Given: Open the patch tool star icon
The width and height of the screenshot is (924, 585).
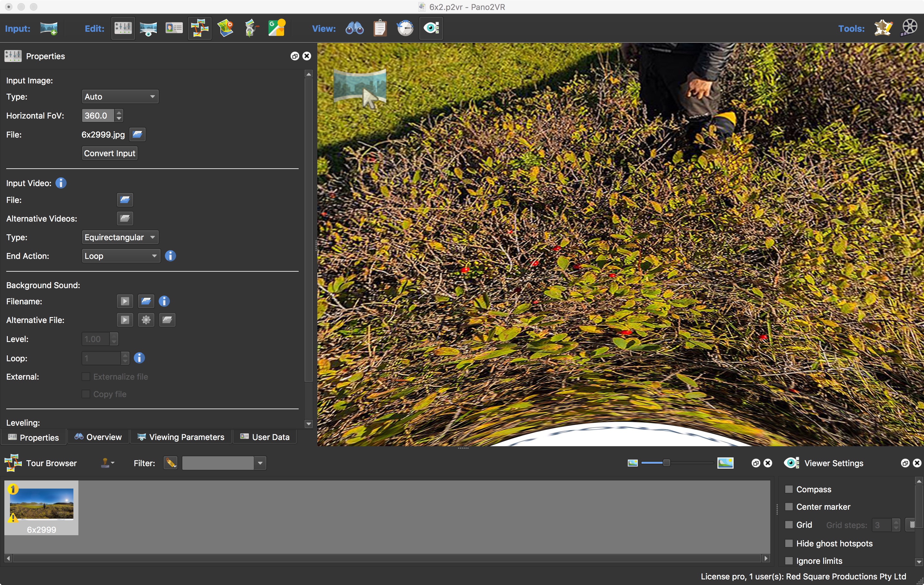Looking at the screenshot, I should [883, 28].
